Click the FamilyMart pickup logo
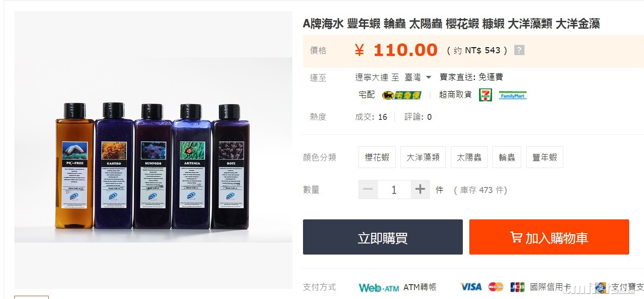This screenshot has width=644, height=299. 512,95
